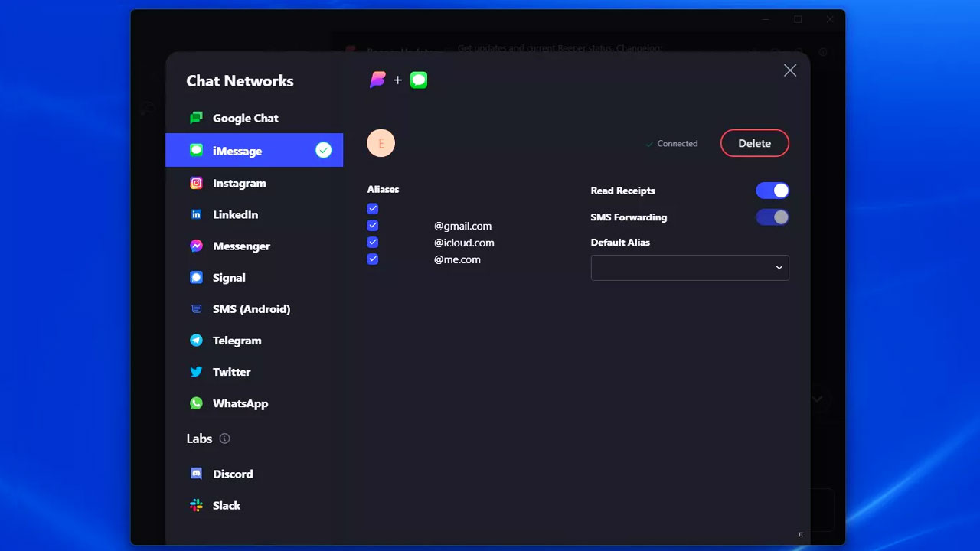Select the Signal network icon
The height and width of the screenshot is (551, 980).
click(197, 277)
